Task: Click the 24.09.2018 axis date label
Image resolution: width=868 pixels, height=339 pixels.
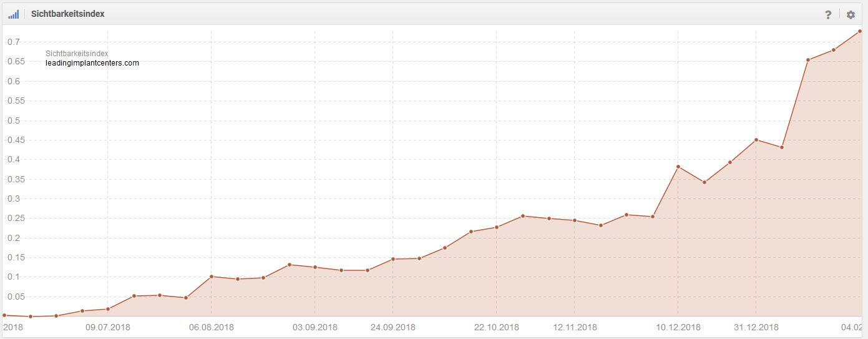Action: coord(393,327)
